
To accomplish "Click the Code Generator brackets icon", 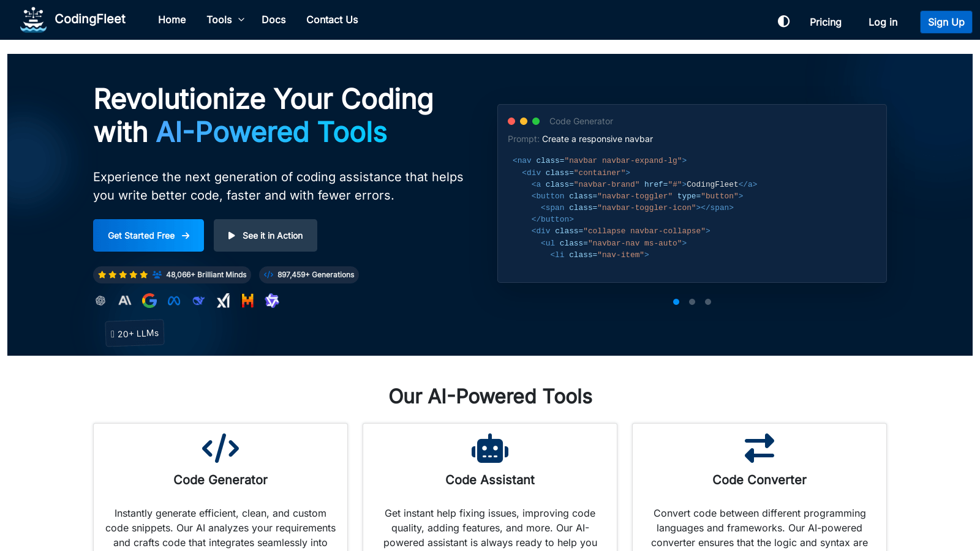I will point(221,448).
